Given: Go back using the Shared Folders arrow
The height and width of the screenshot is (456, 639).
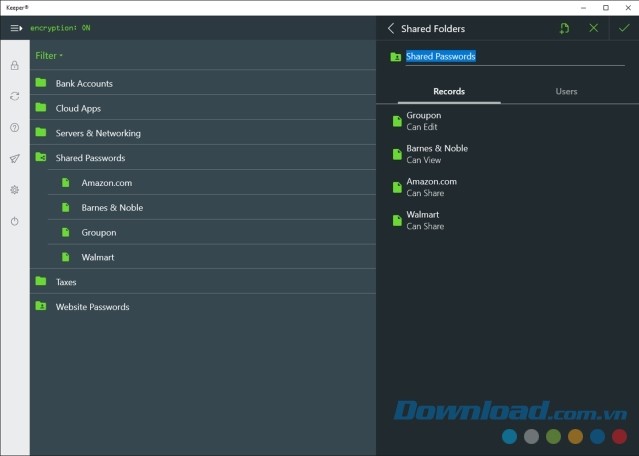Looking at the screenshot, I should point(391,29).
